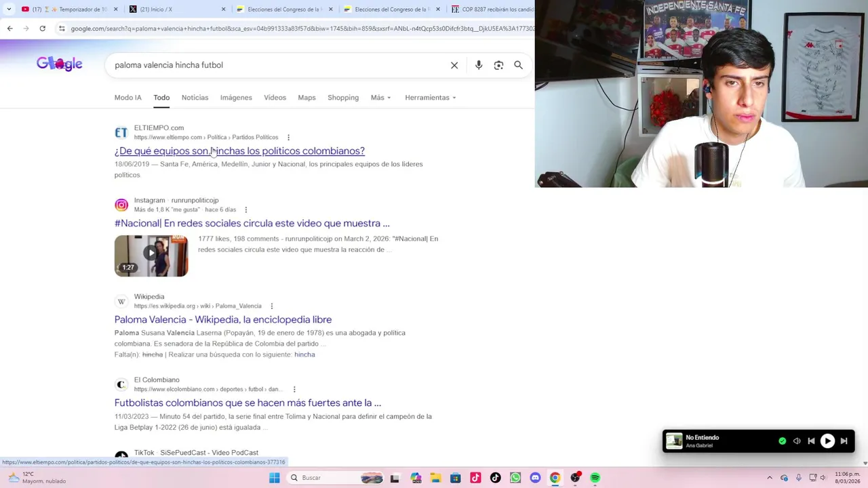
Task: Select the Noticias search tab
Action: (x=195, y=98)
